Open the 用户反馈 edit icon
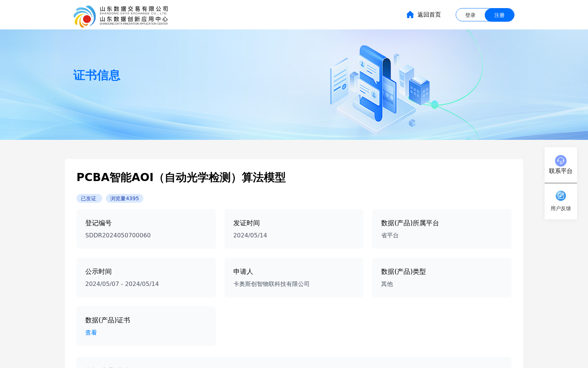 tap(561, 196)
